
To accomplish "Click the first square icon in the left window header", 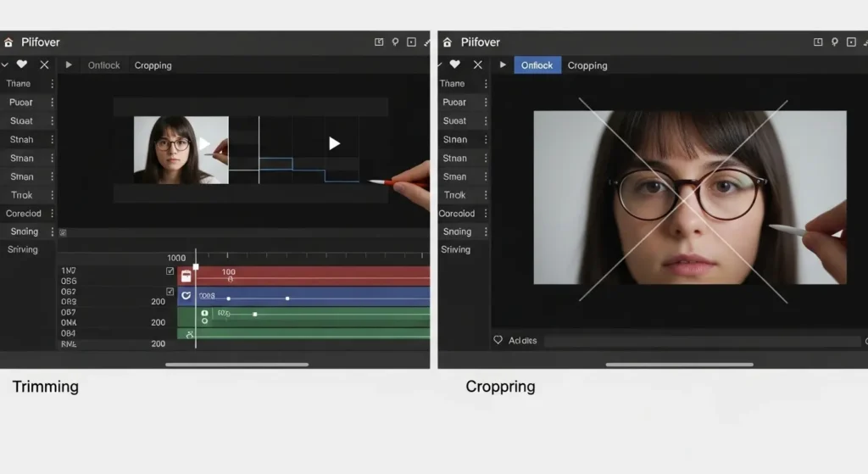I will click(379, 42).
